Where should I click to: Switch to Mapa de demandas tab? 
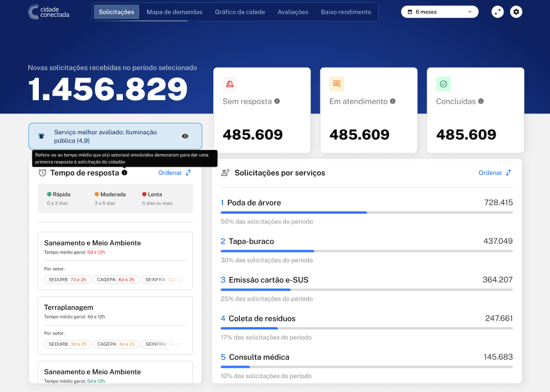tap(174, 12)
